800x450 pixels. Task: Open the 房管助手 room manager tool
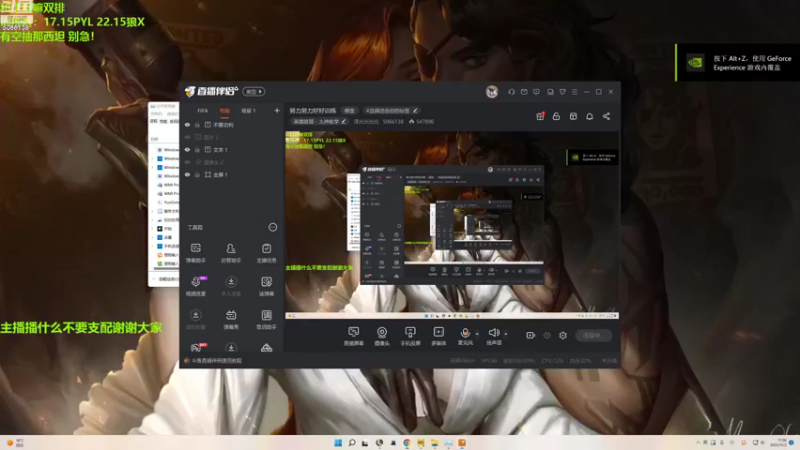coord(231,253)
